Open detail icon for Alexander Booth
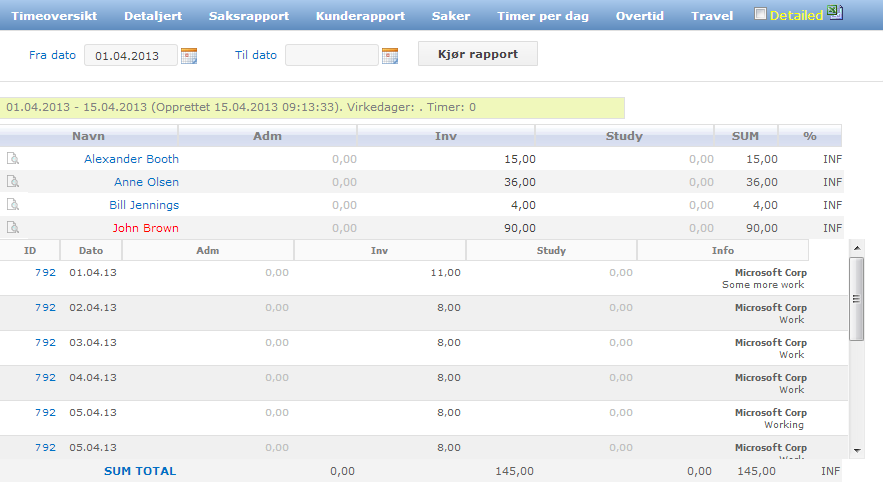Viewport: 883px width, 504px height. click(13, 159)
